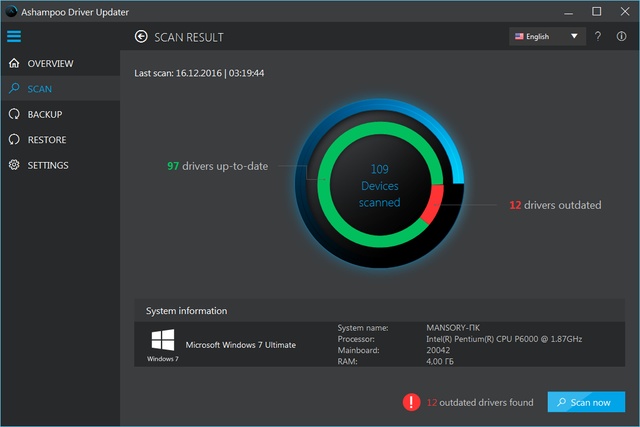640x427 pixels.
Task: Click the Restore sidebar icon
Action: 14,140
